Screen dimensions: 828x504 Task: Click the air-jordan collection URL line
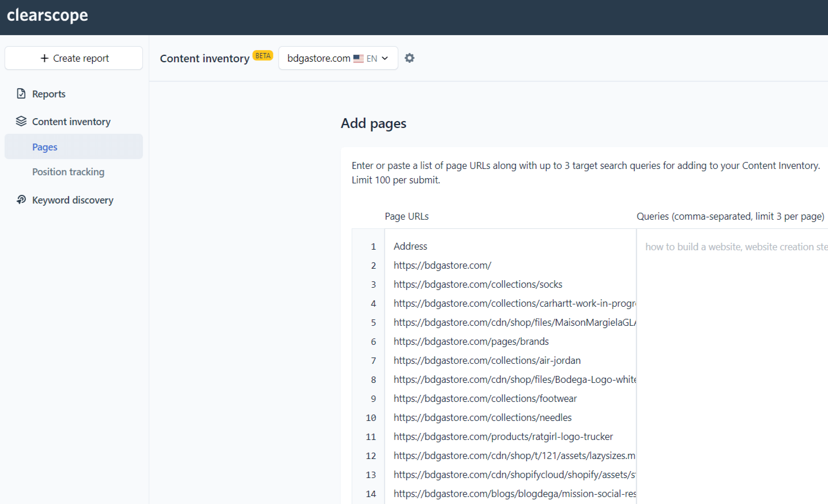click(x=487, y=360)
